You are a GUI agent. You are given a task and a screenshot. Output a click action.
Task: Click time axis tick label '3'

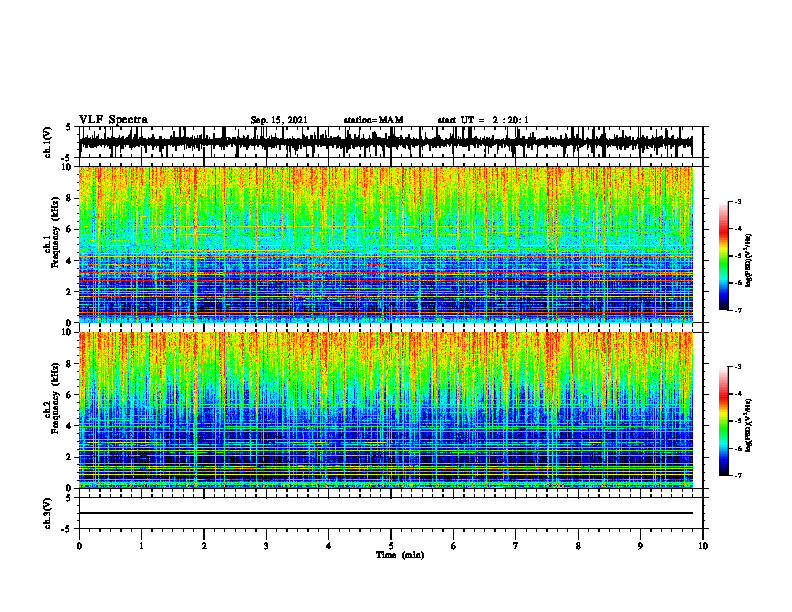click(x=266, y=546)
